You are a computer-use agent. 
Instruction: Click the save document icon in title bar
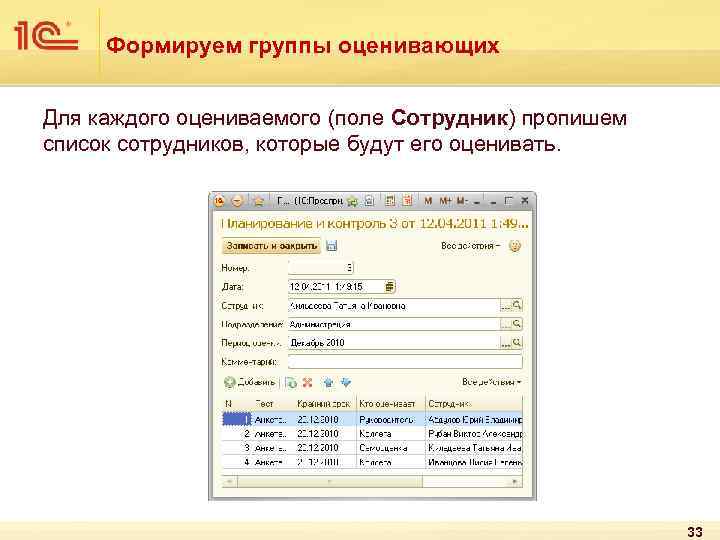click(369, 201)
